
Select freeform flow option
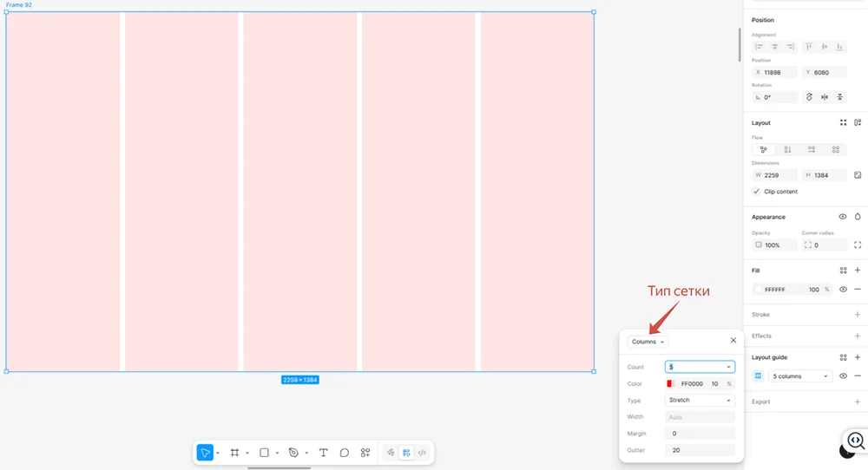tap(763, 149)
